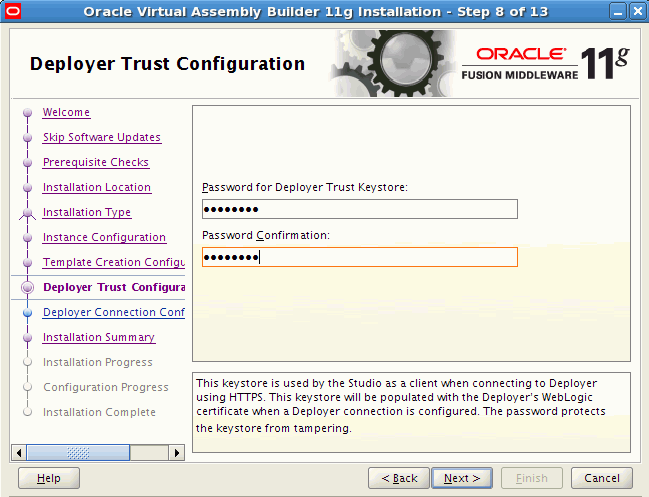Click the Oracle icon in title bar
This screenshot has height=497, width=649.
click(x=12, y=11)
